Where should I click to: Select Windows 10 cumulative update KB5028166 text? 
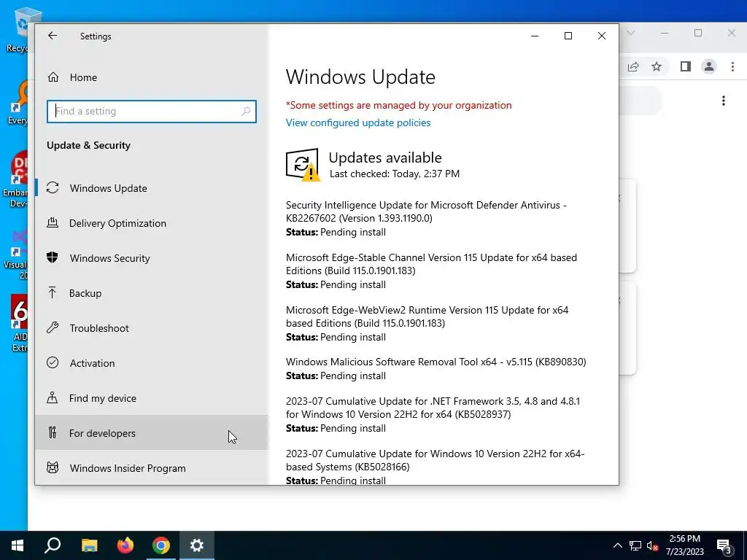coord(435,460)
